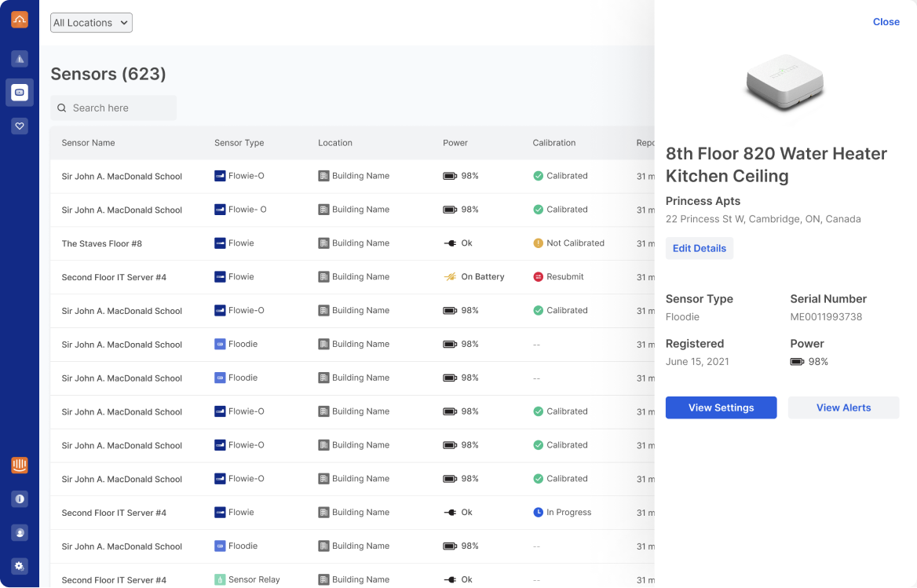Click the plug icon in the Sensor Relay row
Screen dimensions: 917x588
pyautogui.click(x=450, y=580)
